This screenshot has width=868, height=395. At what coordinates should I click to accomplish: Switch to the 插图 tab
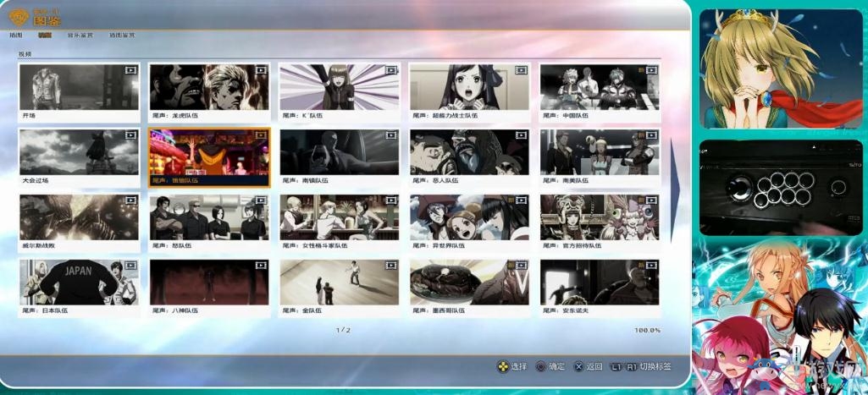16,36
